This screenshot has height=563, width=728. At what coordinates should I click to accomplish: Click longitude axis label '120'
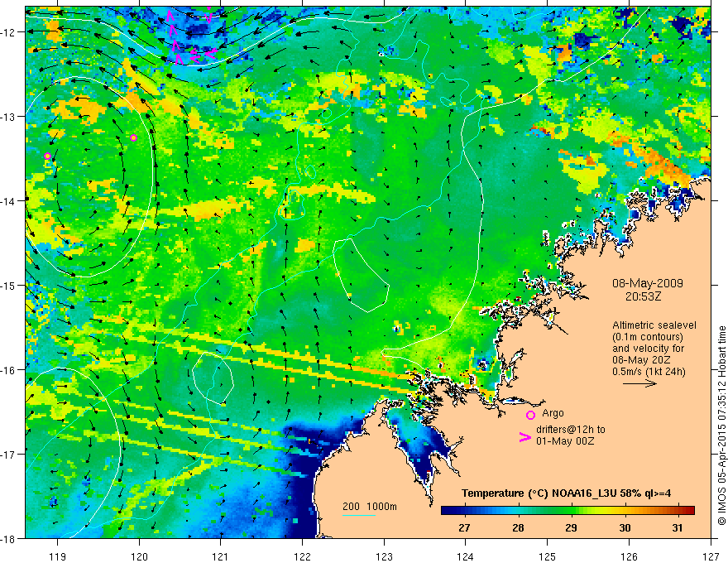[x=139, y=556]
